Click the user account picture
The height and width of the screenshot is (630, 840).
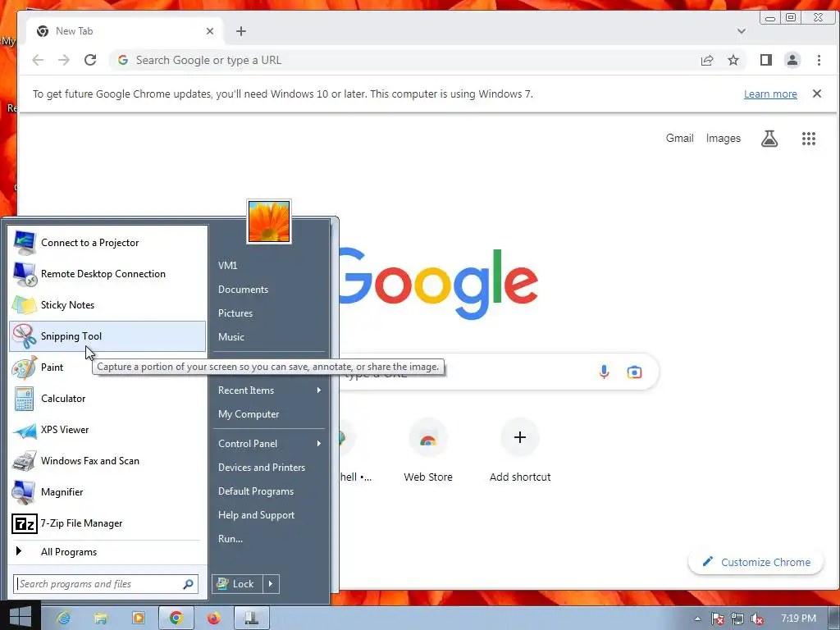coord(269,221)
